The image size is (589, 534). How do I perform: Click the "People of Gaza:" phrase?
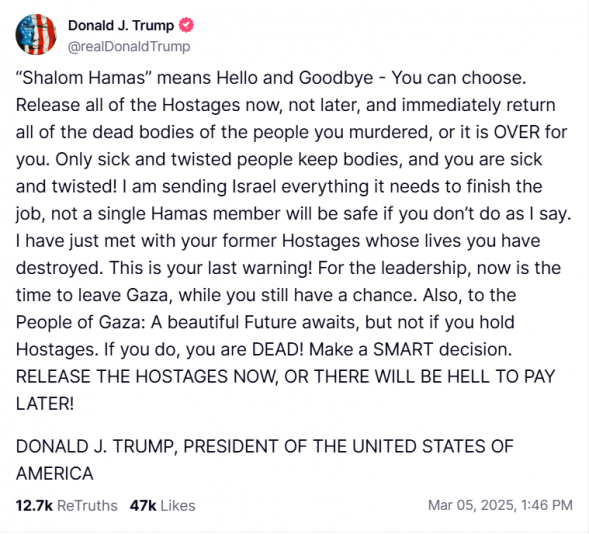[81, 322]
